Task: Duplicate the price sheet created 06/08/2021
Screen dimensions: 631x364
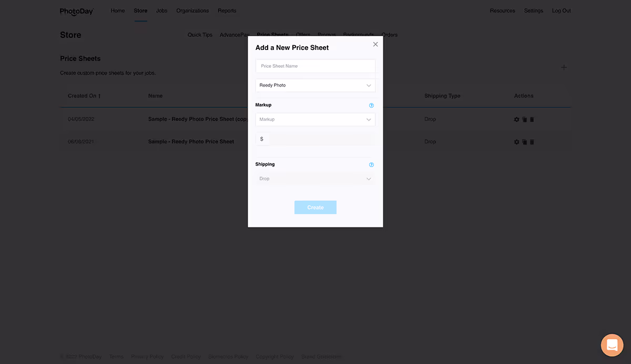Action: click(x=524, y=142)
